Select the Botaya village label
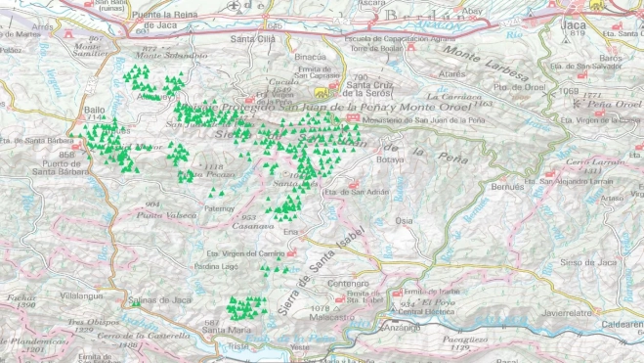The width and height of the screenshot is (644, 363). tap(390, 159)
